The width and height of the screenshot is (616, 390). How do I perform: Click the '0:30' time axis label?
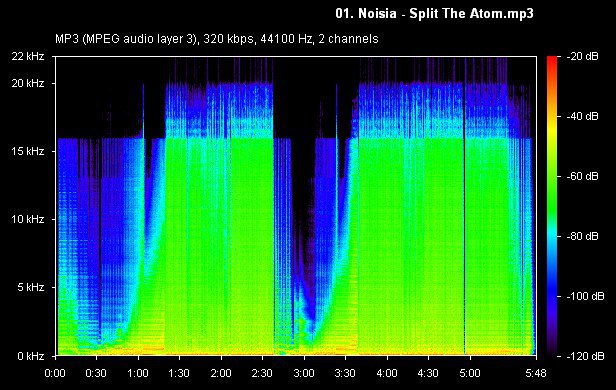point(96,373)
